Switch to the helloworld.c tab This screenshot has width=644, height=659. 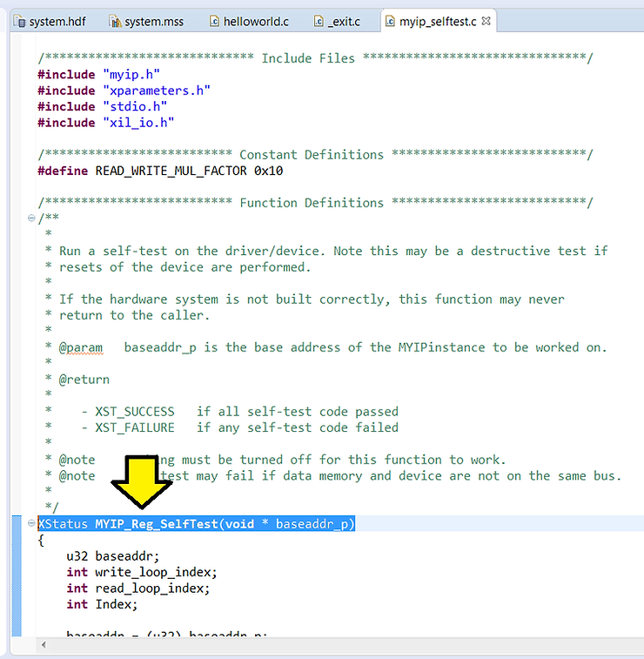(249, 22)
